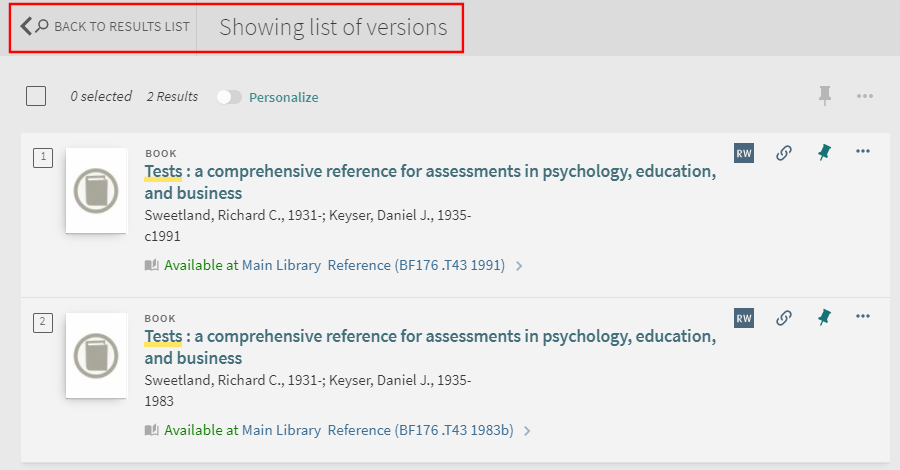Viewport: 900px width, 470px height.
Task: Tick the select-all results checkbox
Action: point(36,96)
